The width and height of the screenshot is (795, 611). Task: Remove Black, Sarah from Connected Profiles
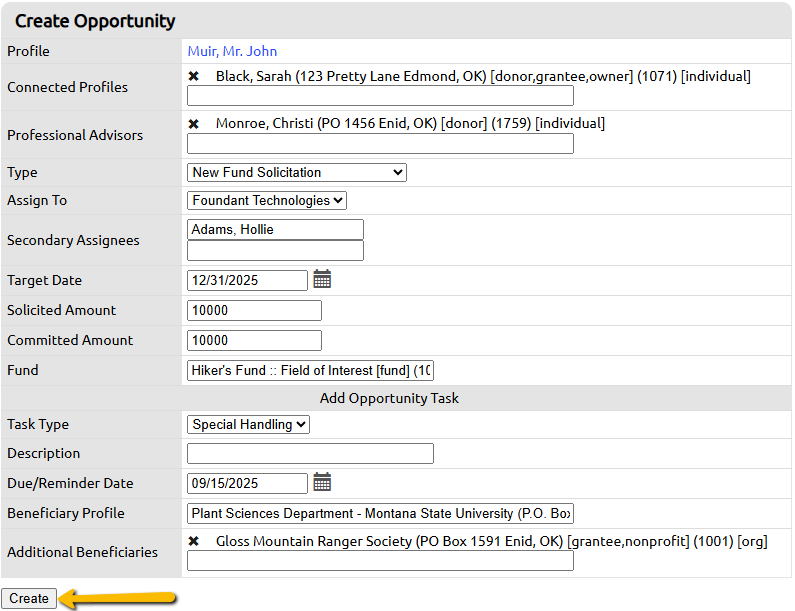pyautogui.click(x=194, y=76)
